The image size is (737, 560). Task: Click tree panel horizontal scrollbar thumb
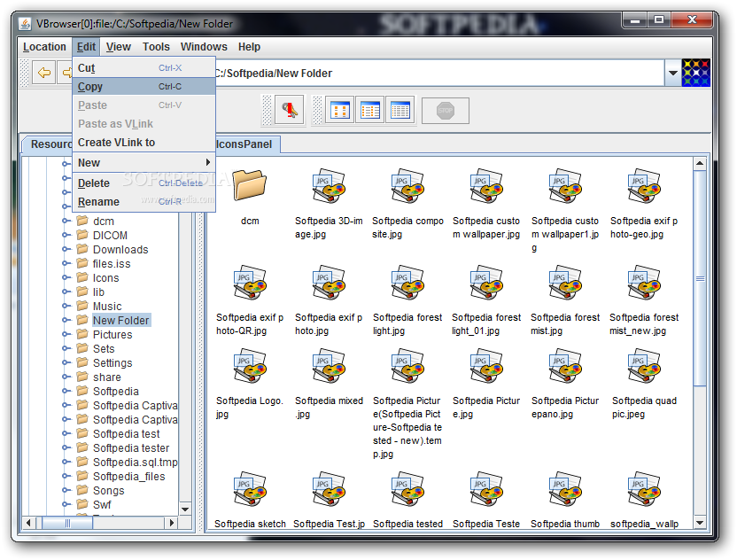[67, 523]
